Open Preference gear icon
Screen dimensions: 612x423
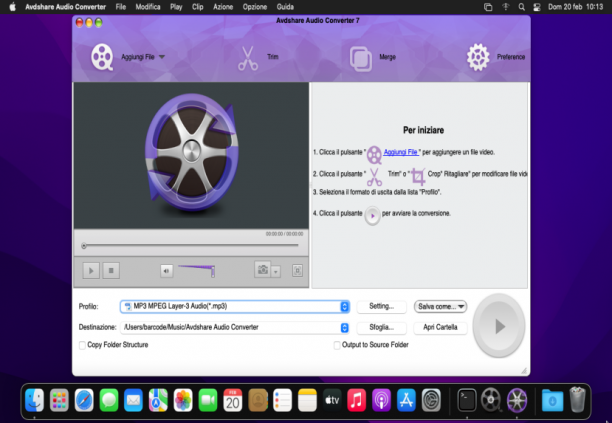pyautogui.click(x=478, y=57)
